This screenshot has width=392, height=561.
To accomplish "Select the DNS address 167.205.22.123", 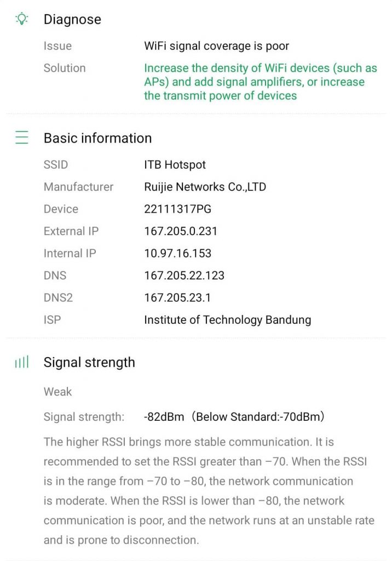I will pyautogui.click(x=184, y=276).
